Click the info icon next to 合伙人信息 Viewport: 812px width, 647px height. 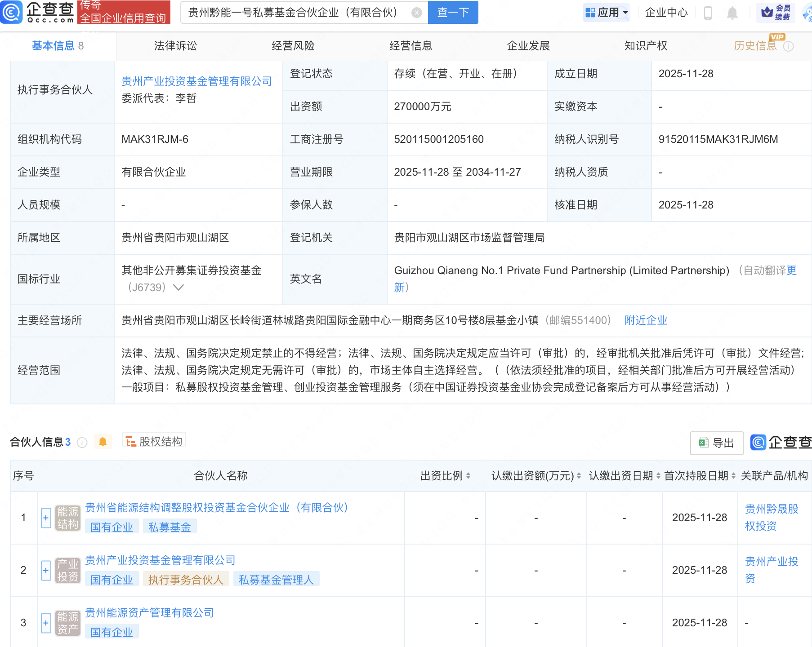(x=82, y=443)
